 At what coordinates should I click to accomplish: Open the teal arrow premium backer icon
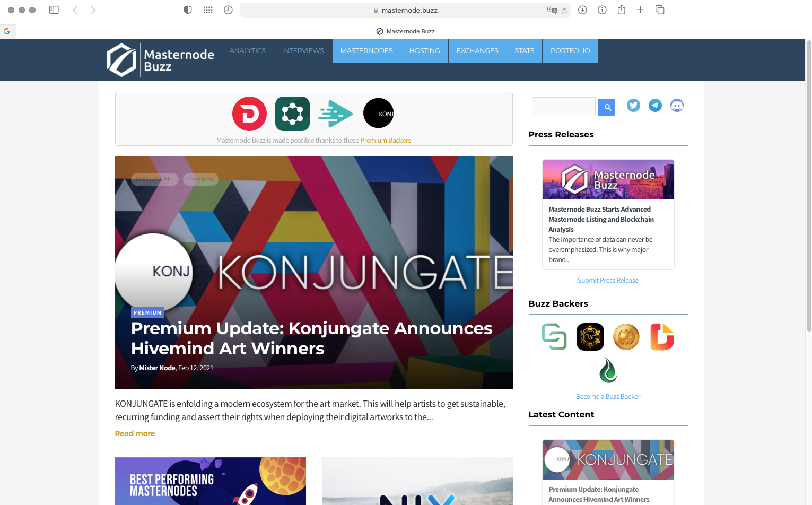pyautogui.click(x=335, y=114)
